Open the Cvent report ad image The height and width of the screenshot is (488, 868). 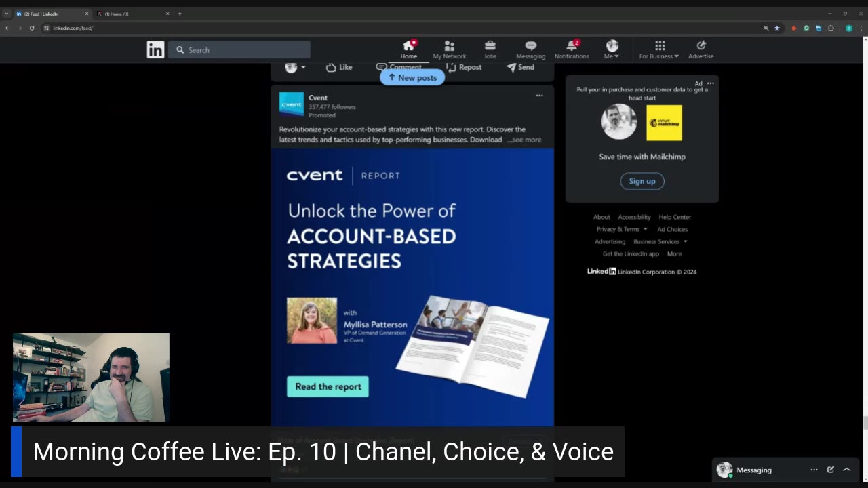click(x=412, y=287)
